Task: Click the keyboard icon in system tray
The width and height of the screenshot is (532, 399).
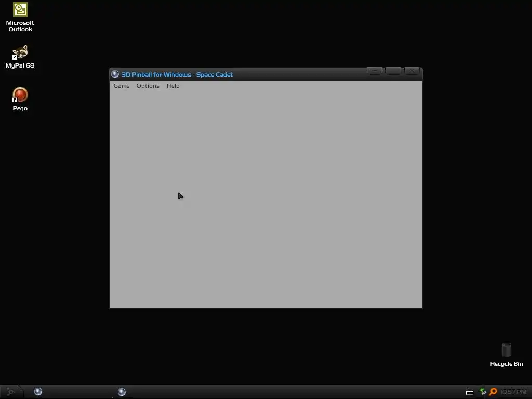Action: click(x=470, y=392)
